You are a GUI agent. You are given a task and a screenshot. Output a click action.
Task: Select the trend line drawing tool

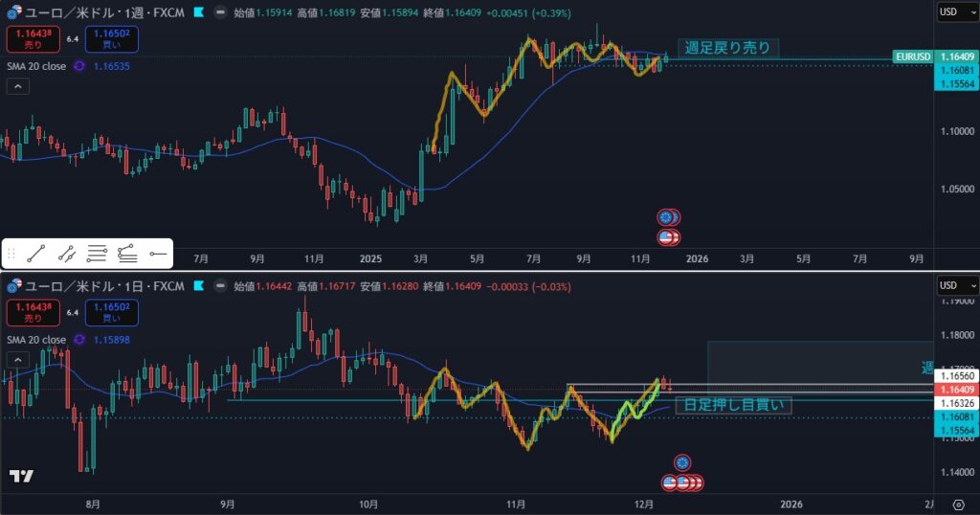[36, 254]
